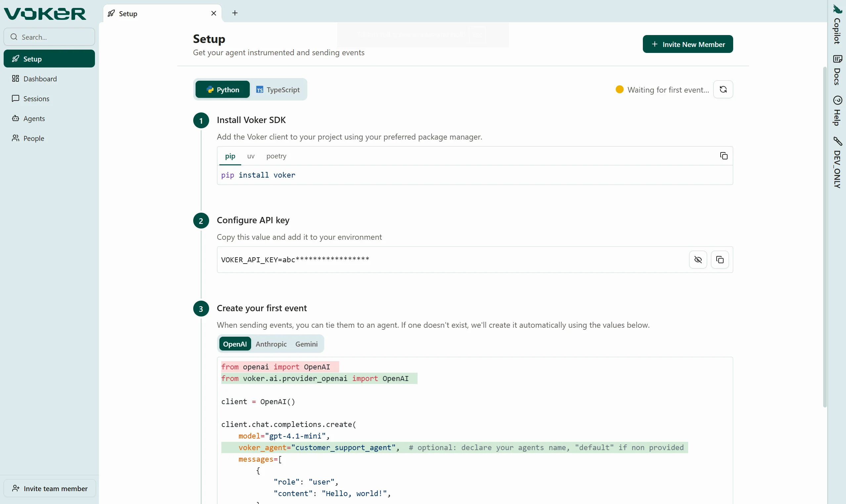Open the DEV_ONLY side panel
Viewport: 846px width, 504px height.
(x=837, y=162)
